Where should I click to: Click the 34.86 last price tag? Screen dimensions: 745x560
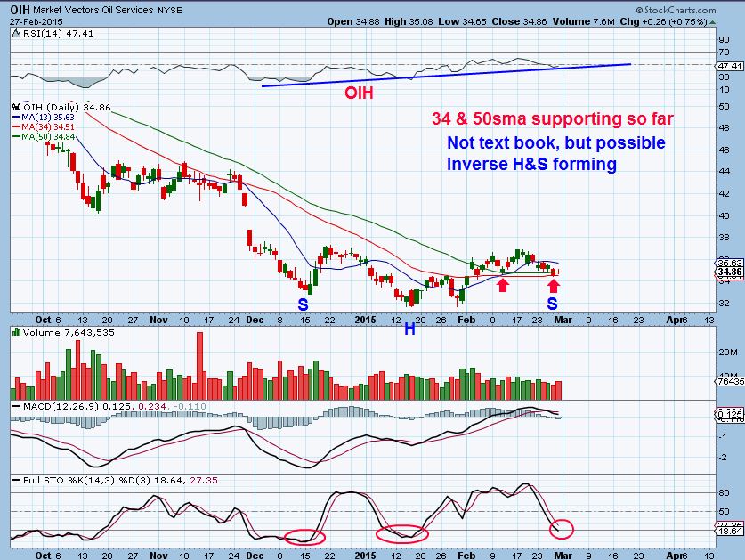point(729,272)
